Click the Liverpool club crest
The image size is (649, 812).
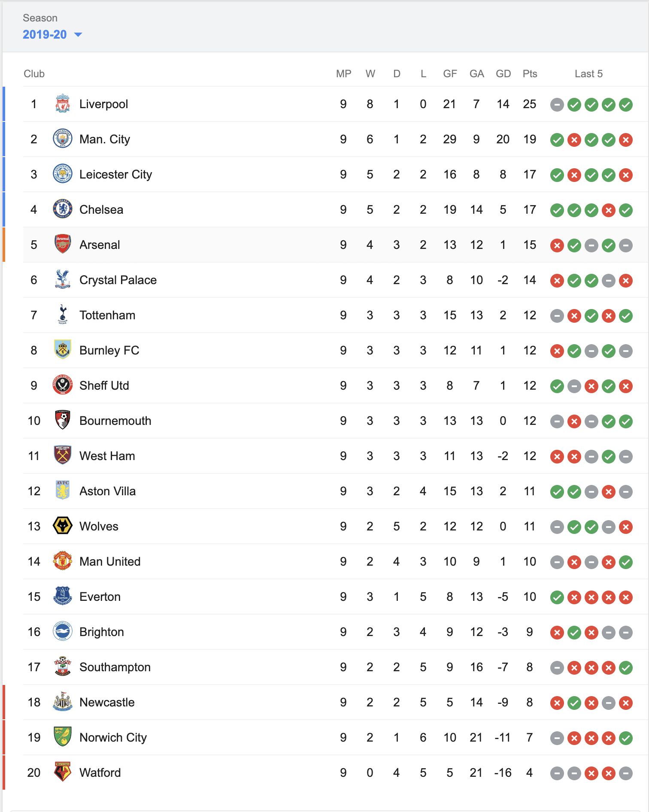point(63,104)
